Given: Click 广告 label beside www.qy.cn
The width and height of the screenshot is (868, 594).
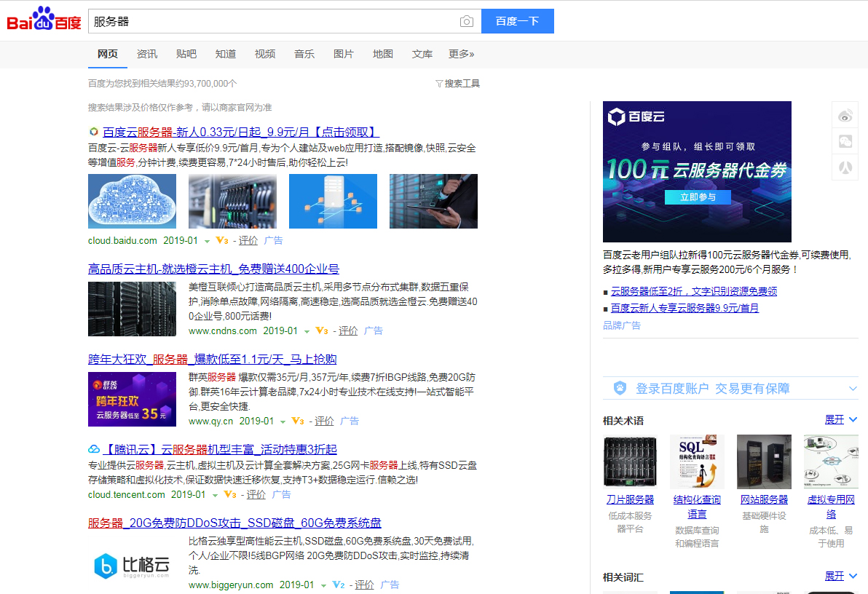Looking at the screenshot, I should [x=350, y=421].
